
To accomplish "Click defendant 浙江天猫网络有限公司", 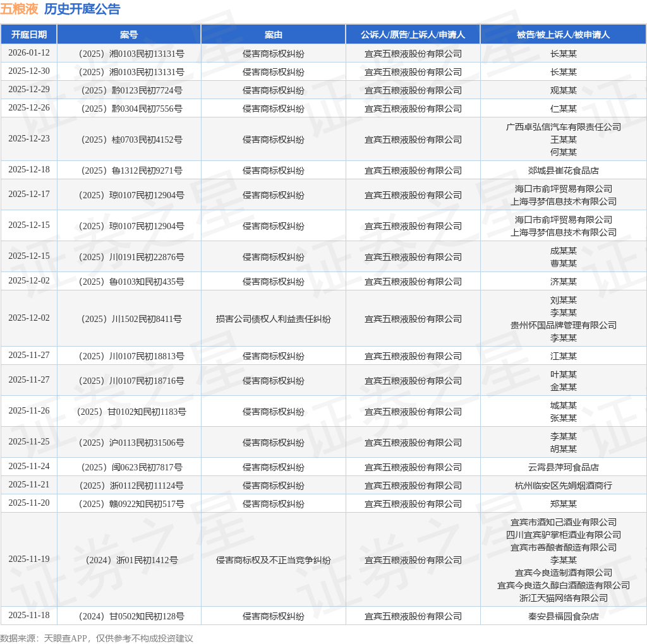I will (563, 598).
